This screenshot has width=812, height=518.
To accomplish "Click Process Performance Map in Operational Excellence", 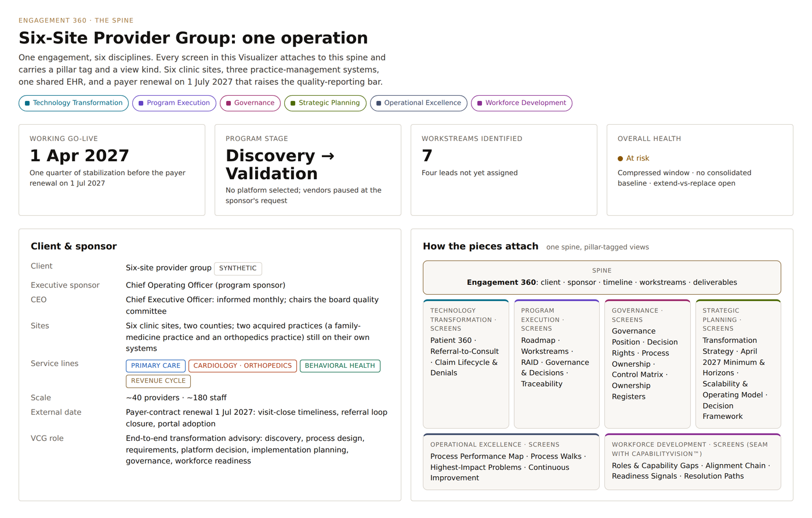I will click(x=477, y=457).
